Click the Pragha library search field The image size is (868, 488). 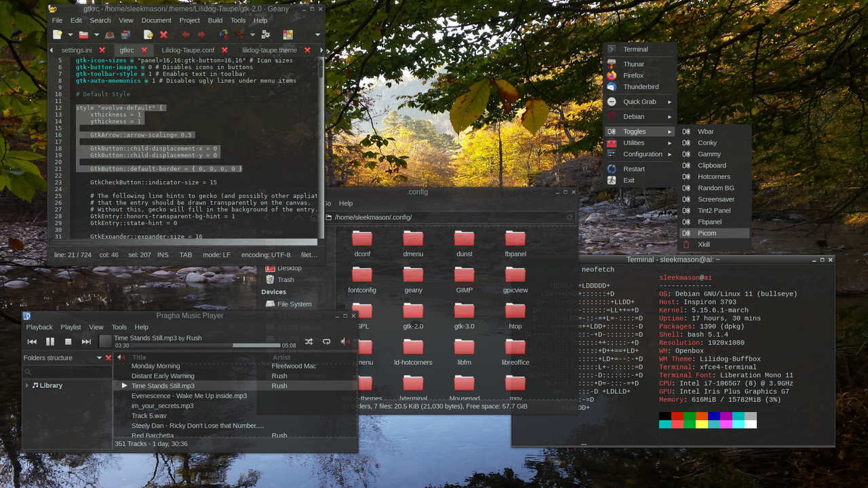coord(67,371)
